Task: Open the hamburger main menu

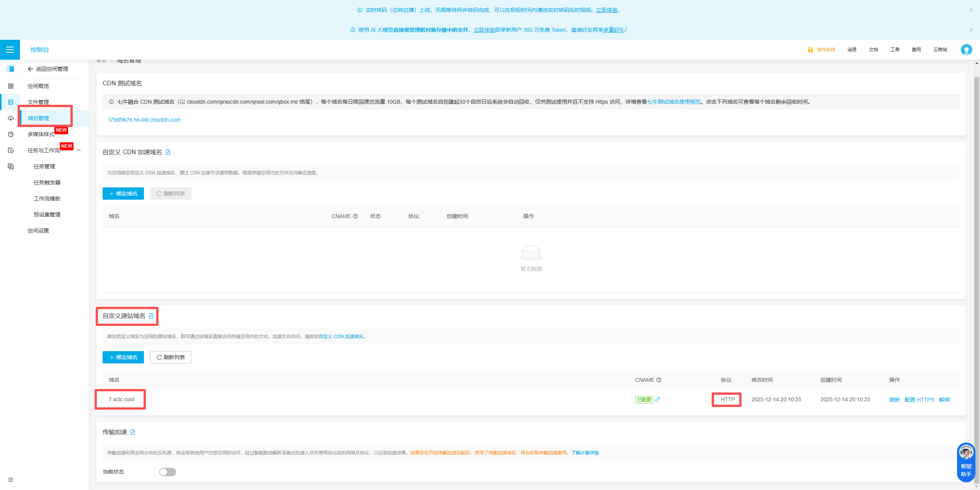Action: pos(10,50)
